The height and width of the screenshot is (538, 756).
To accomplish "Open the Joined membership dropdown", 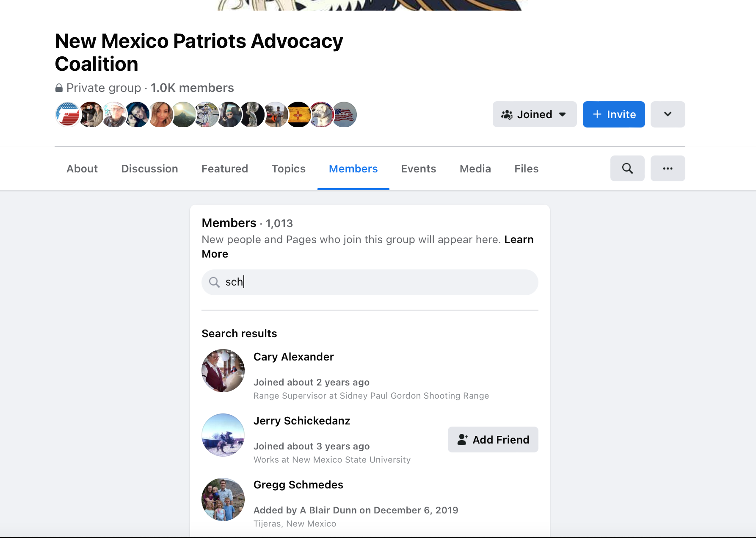I will point(535,114).
